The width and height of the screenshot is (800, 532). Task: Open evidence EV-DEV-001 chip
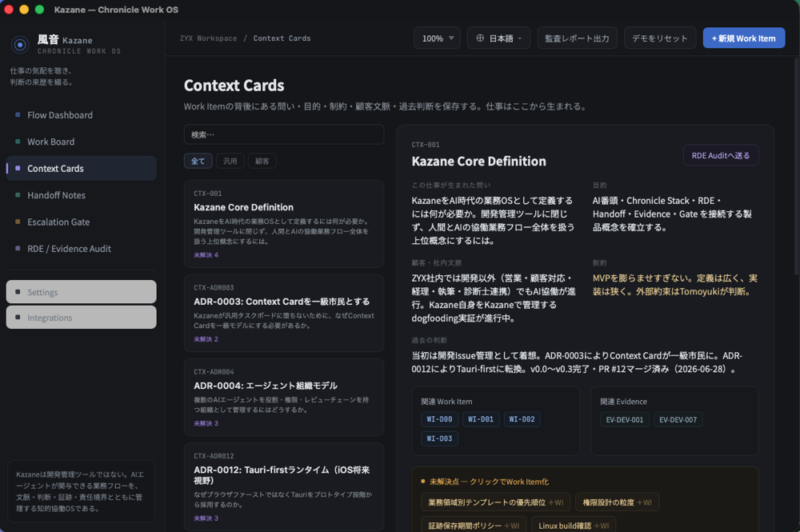(625, 420)
